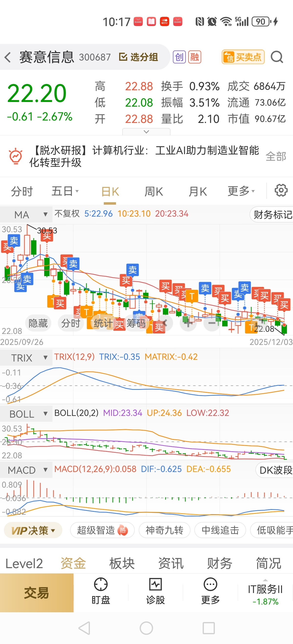Switch to the 分时 intraday tab

coord(22,191)
